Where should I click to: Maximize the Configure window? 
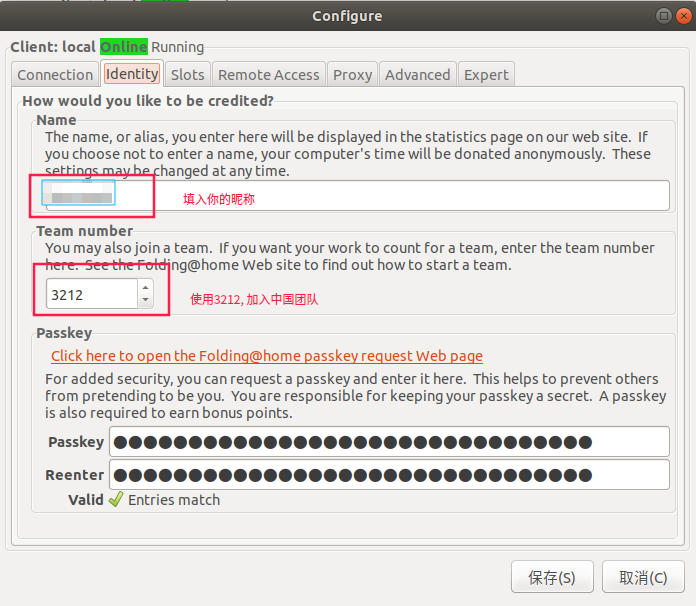pyautogui.click(x=664, y=16)
